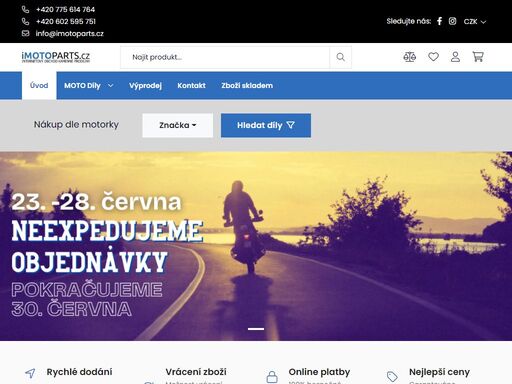Click the envelope icon beside the email
The width and height of the screenshot is (512, 384).
point(25,33)
